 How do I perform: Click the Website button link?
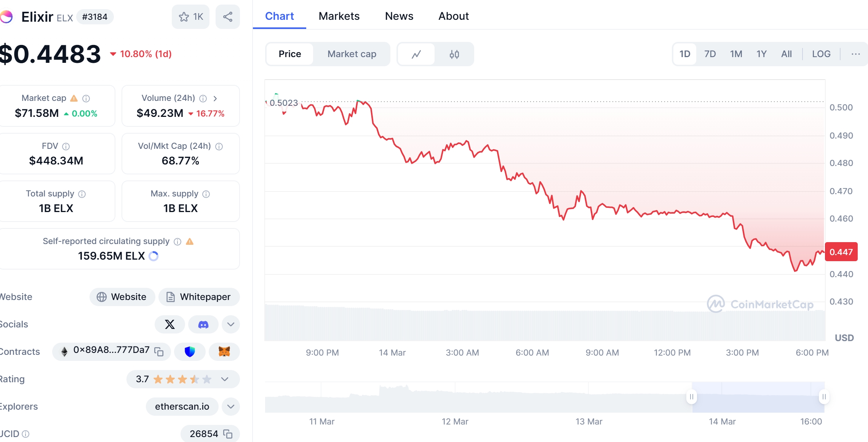pos(121,297)
